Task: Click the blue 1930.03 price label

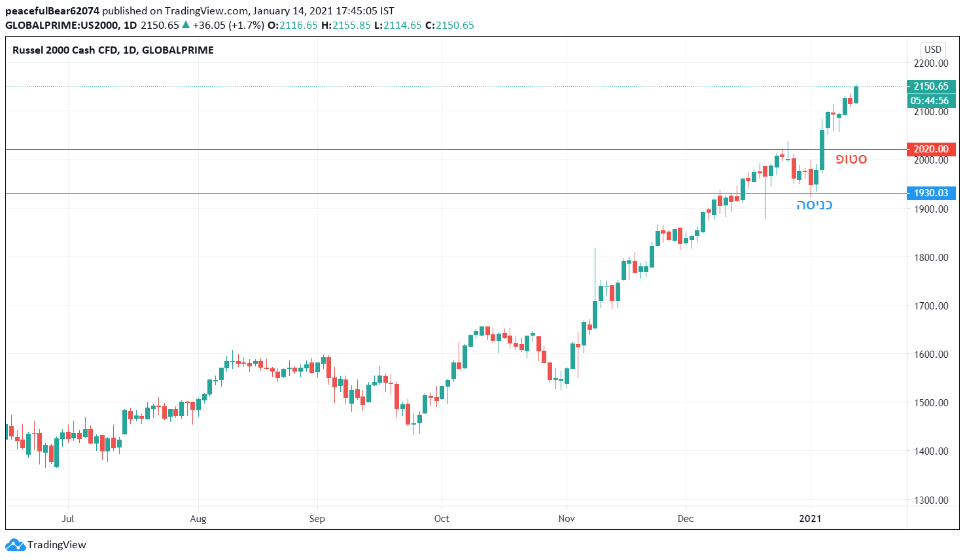Action: pyautogui.click(x=931, y=193)
